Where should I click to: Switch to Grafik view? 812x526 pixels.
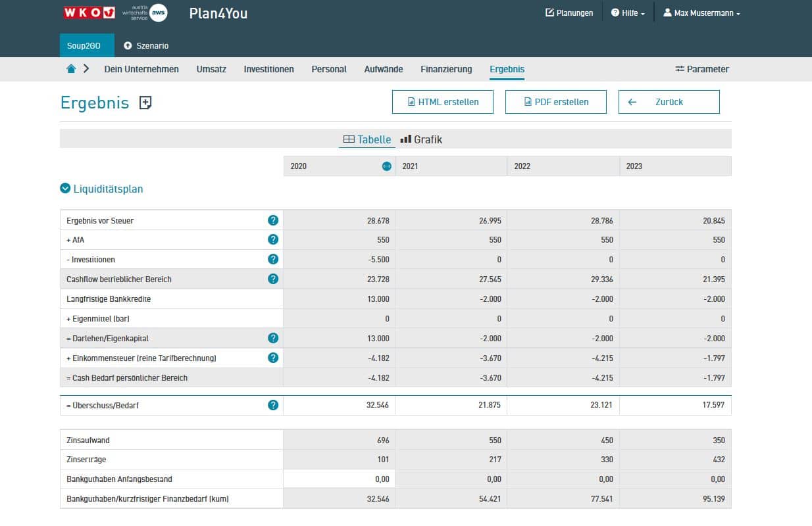pyautogui.click(x=421, y=139)
